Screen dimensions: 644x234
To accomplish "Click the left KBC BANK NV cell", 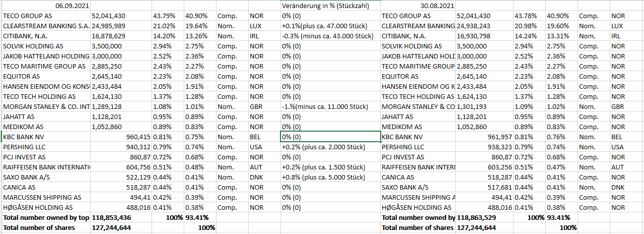I will click(46, 137).
